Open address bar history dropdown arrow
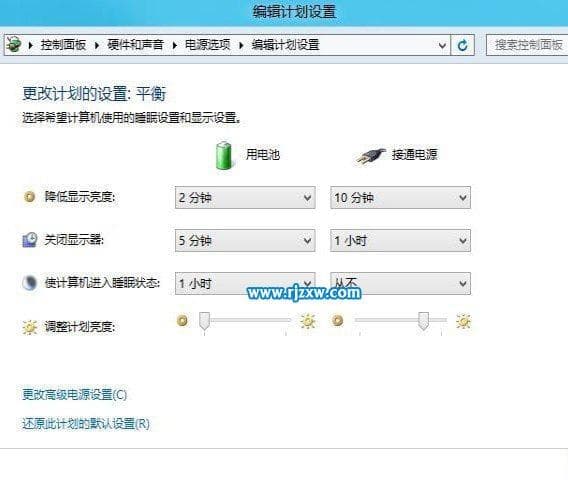Viewport: 568px width, 483px height. pyautogui.click(x=442, y=46)
